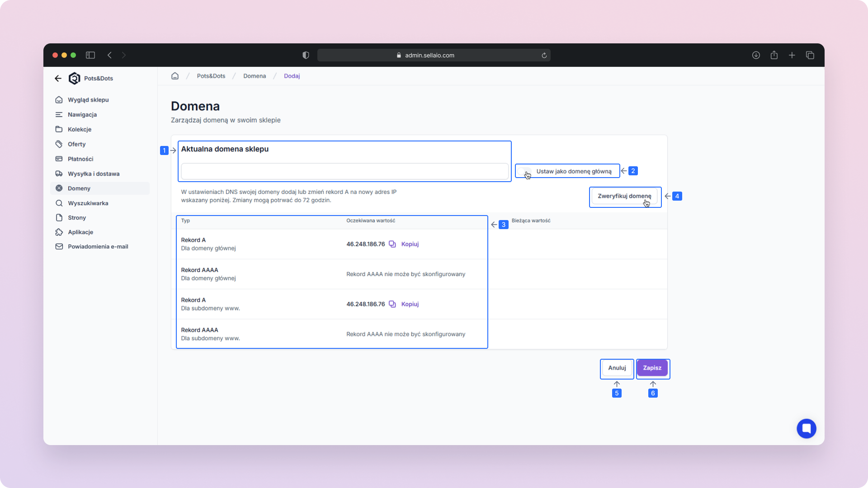The height and width of the screenshot is (488, 868).
Task: Click Kopiuj link for first Rekord A
Action: (410, 244)
